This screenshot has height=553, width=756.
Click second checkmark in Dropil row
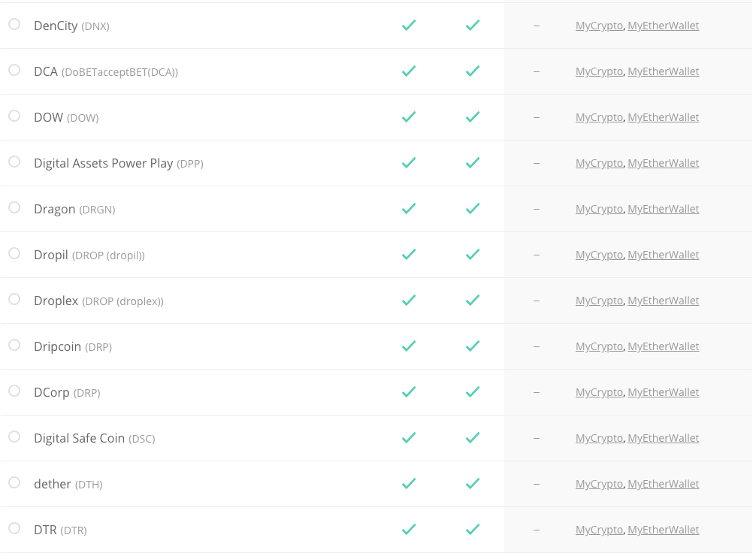tap(473, 255)
